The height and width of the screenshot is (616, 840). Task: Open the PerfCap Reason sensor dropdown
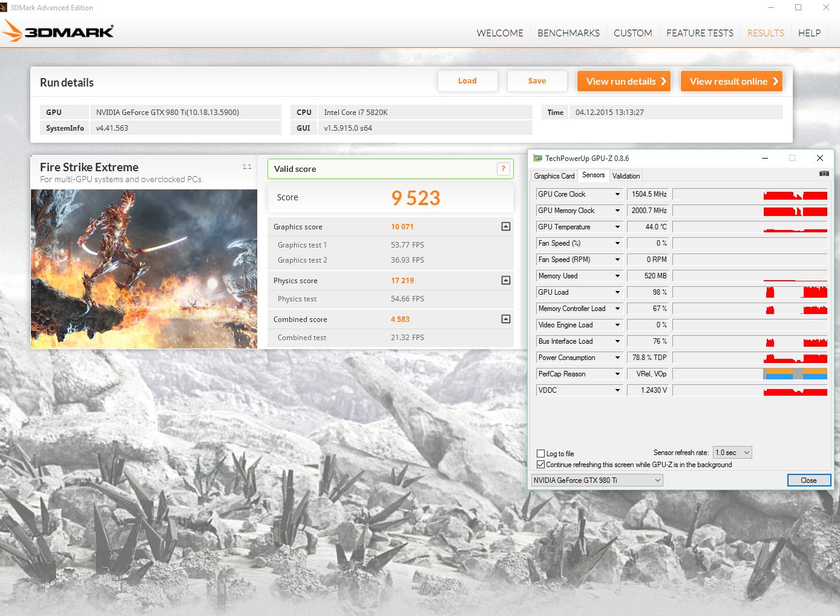[617, 374]
